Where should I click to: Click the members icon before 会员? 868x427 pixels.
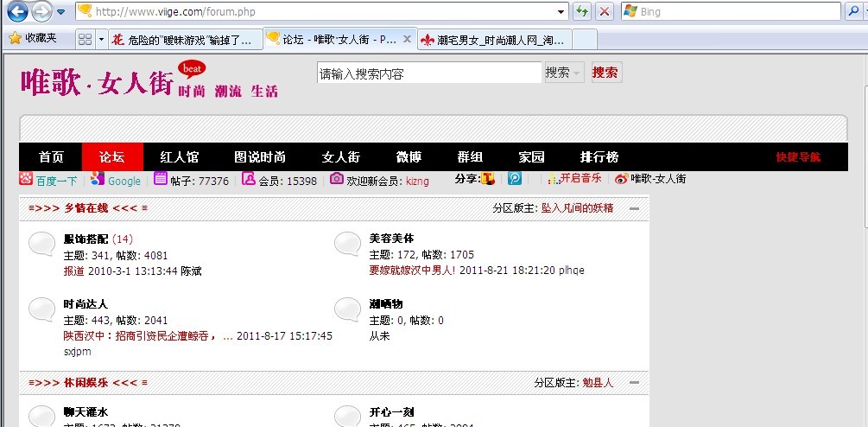pyautogui.click(x=249, y=178)
